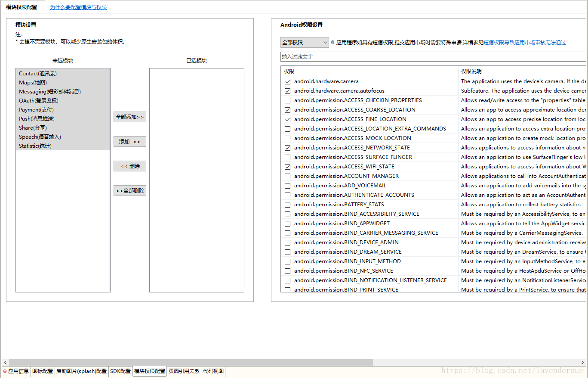Check BIND_ACCESSIBILITY_SERVICE permission

[x=287, y=214]
